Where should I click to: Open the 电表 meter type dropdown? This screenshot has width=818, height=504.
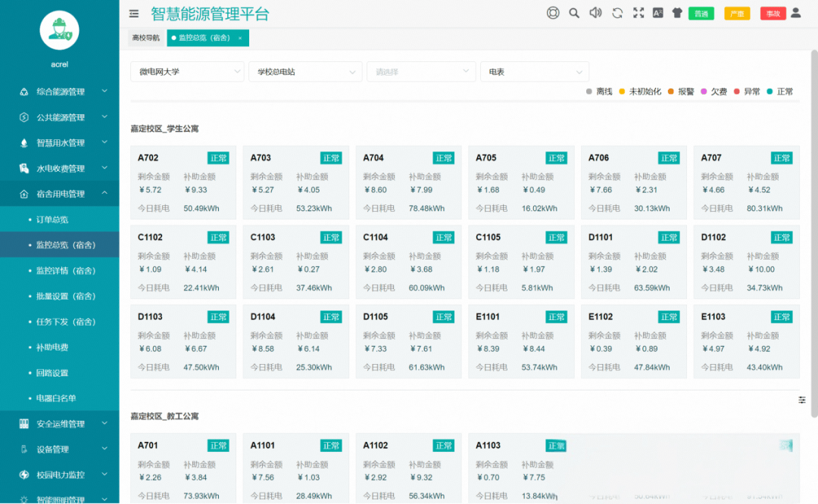534,72
